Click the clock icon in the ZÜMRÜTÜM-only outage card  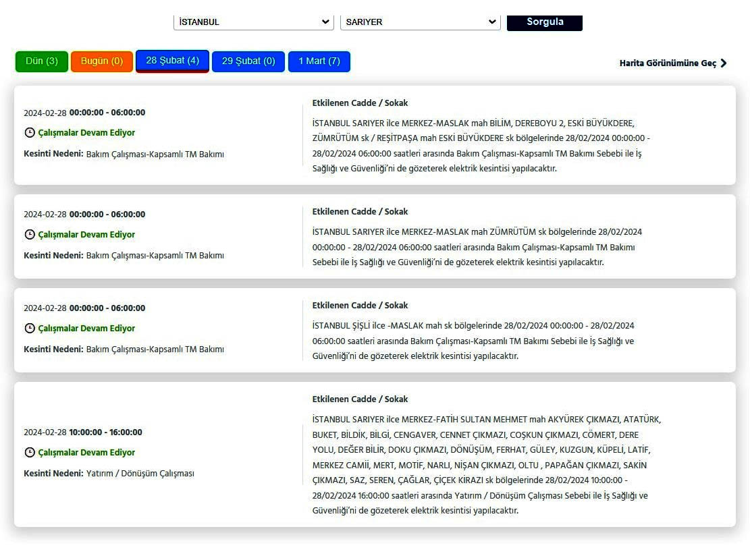pyautogui.click(x=29, y=235)
